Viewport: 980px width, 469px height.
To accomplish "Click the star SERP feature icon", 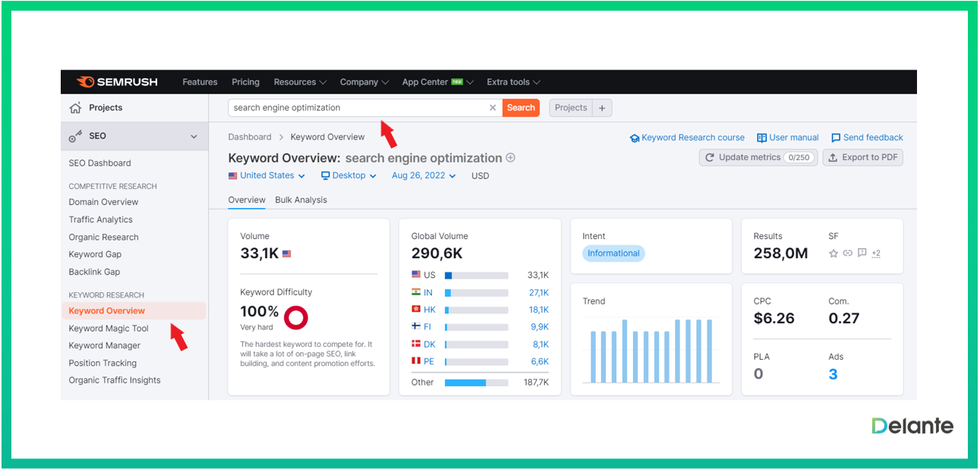I will click(x=833, y=253).
